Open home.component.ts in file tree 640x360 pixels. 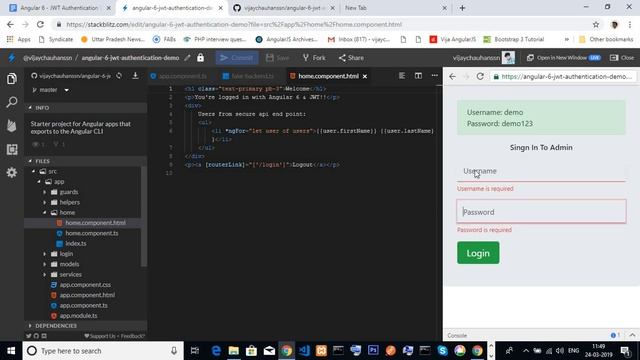(x=91, y=233)
